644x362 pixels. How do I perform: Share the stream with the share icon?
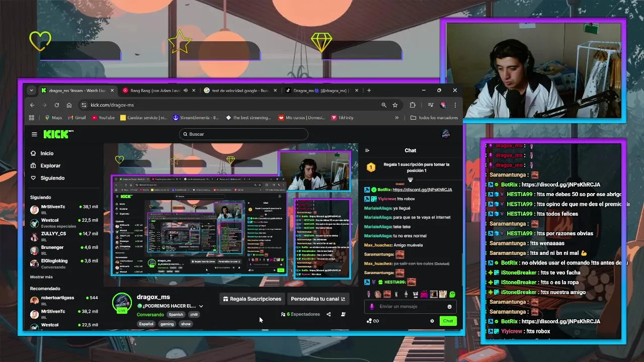point(329,314)
